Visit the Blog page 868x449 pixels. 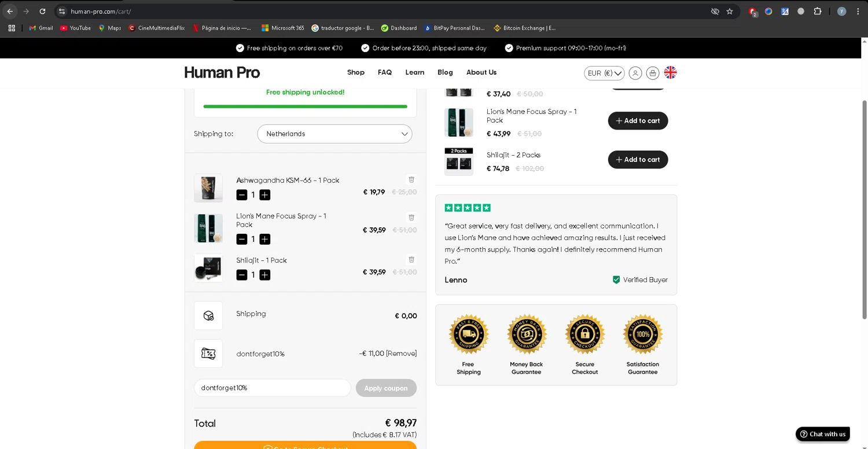click(445, 72)
